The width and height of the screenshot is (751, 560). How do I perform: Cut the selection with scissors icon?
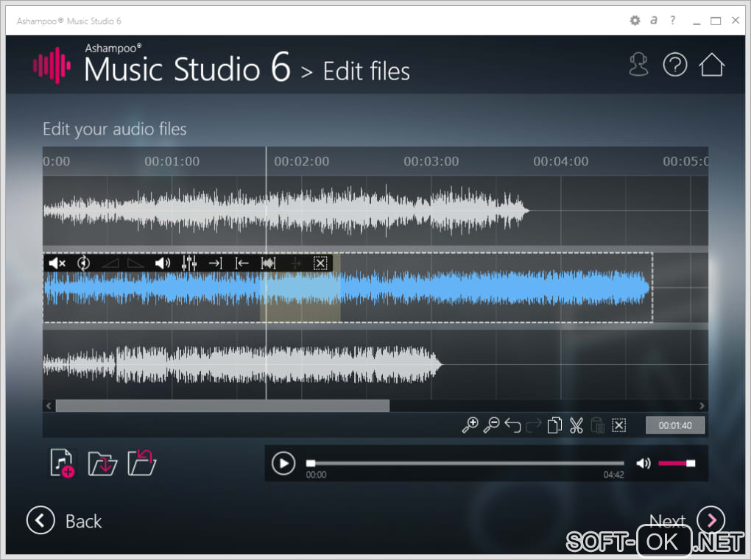[x=577, y=425]
